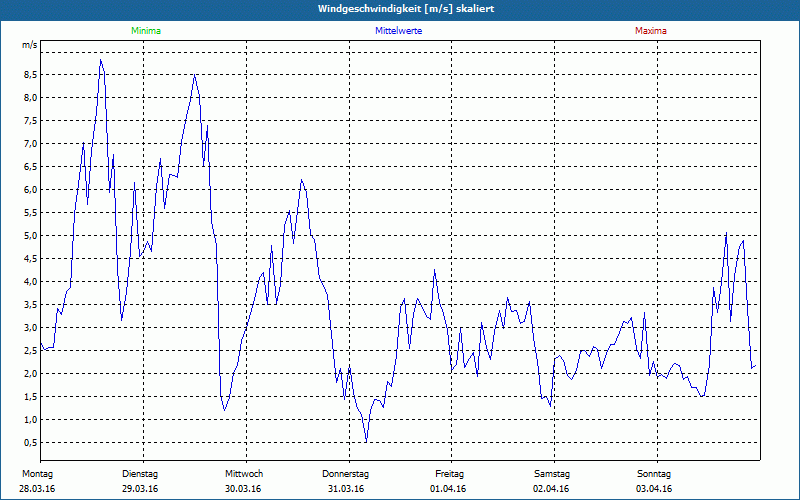Image resolution: width=800 pixels, height=500 pixels.
Task: Click the 01.04.16 date label
Action: pyautogui.click(x=448, y=489)
